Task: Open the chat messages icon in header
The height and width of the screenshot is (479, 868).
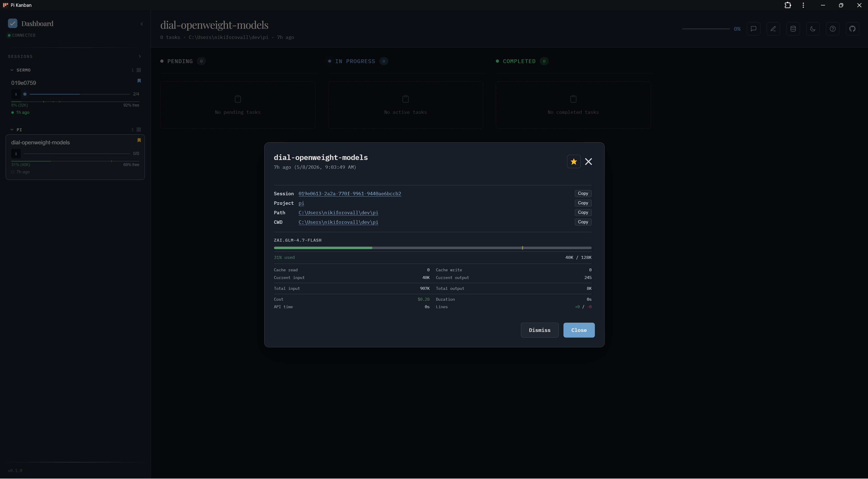Action: point(753,29)
